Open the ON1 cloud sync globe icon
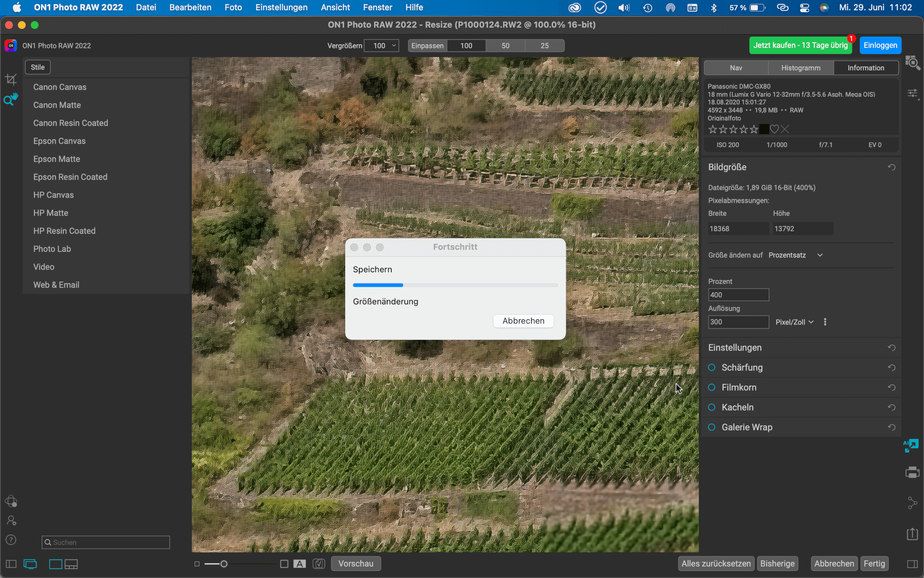 pyautogui.click(x=11, y=501)
